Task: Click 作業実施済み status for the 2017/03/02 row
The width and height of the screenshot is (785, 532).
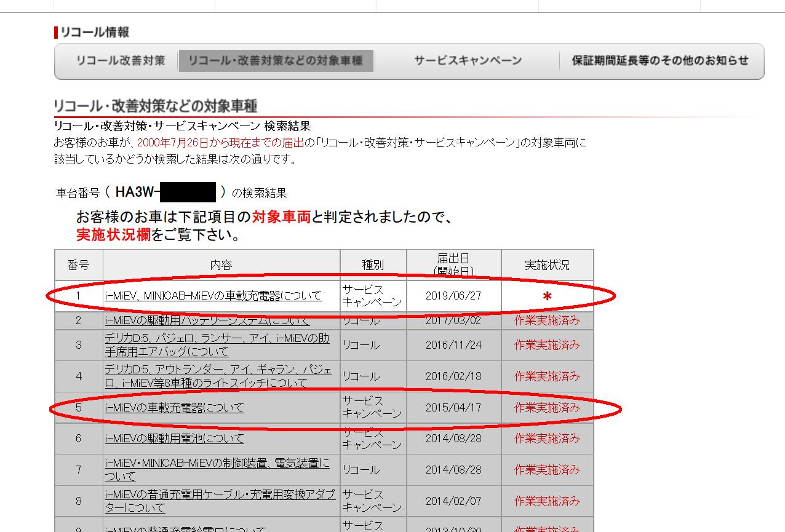Action: (547, 321)
